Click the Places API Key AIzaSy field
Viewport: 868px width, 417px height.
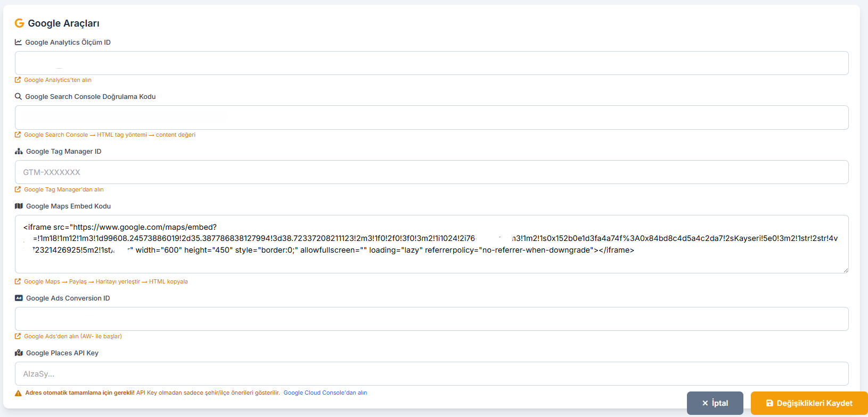click(x=431, y=374)
